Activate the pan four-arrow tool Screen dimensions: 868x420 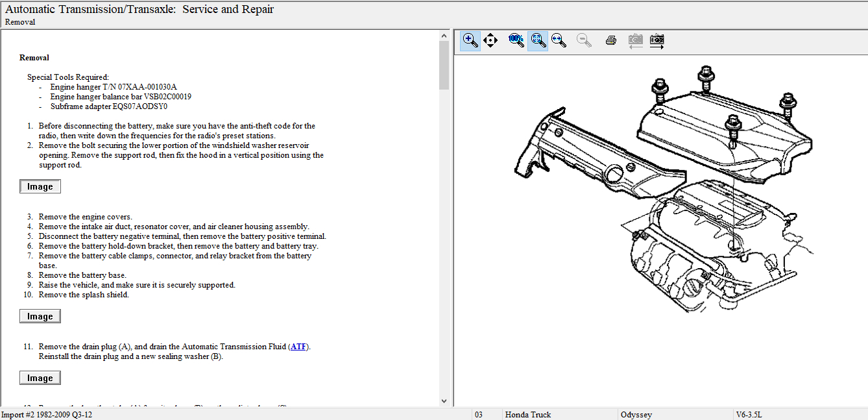pos(490,41)
